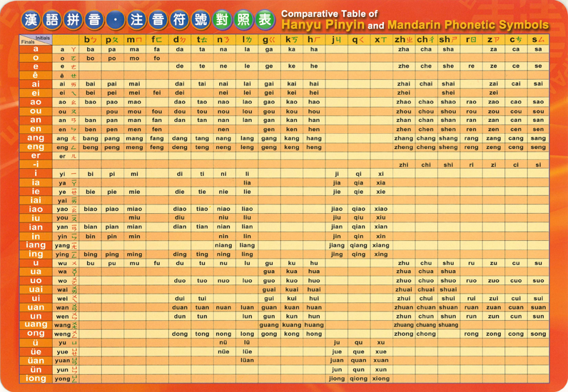Click the blue circle with the dot
This screenshot has width=568, height=392.
coord(116,19)
